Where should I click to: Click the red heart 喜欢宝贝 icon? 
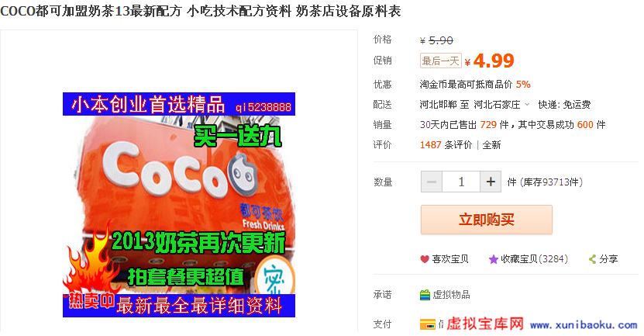(424, 259)
